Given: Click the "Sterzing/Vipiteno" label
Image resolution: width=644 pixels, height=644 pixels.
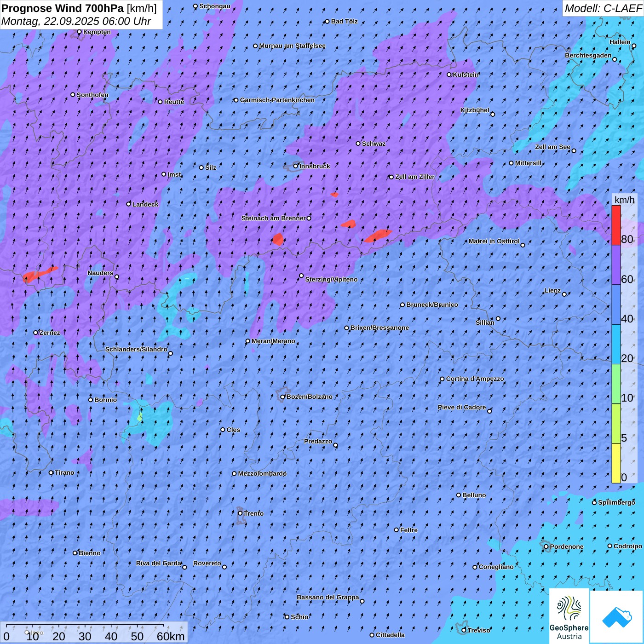Looking at the screenshot, I should tap(331, 279).
